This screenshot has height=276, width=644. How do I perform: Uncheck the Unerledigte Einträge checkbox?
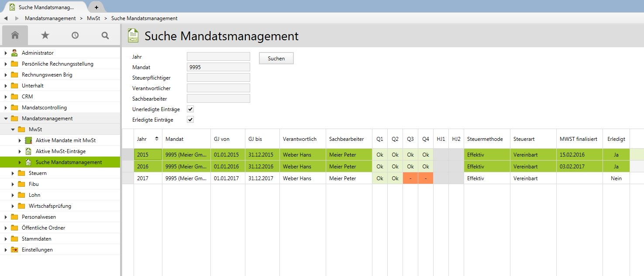pos(190,109)
